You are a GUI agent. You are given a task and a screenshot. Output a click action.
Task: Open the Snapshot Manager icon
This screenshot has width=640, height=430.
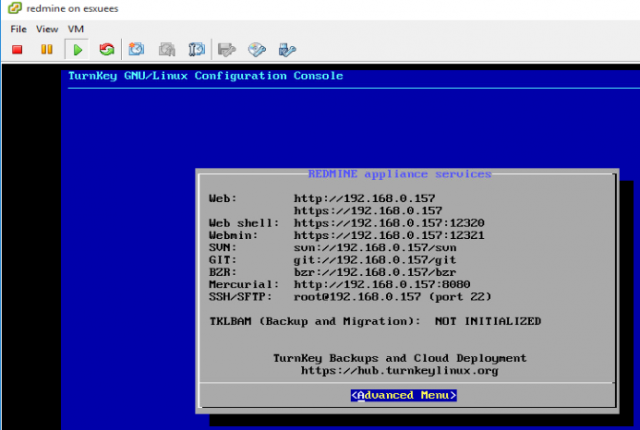click(x=196, y=50)
